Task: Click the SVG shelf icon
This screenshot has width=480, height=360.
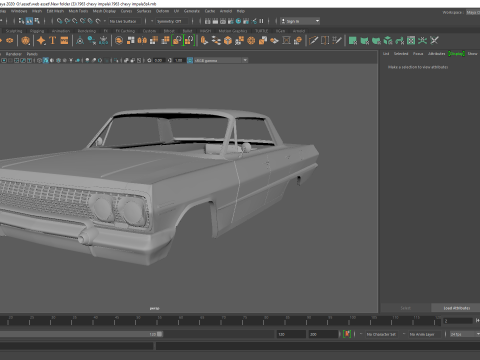Action: [x=64, y=40]
